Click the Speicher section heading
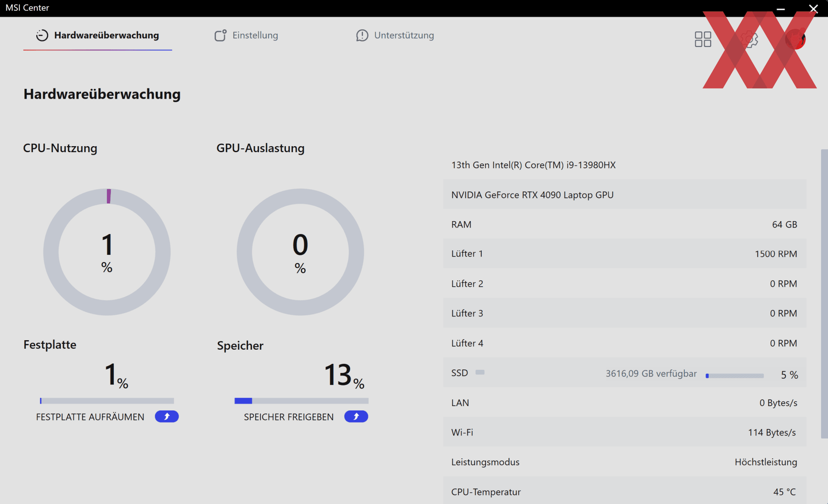This screenshot has width=828, height=504. click(240, 346)
